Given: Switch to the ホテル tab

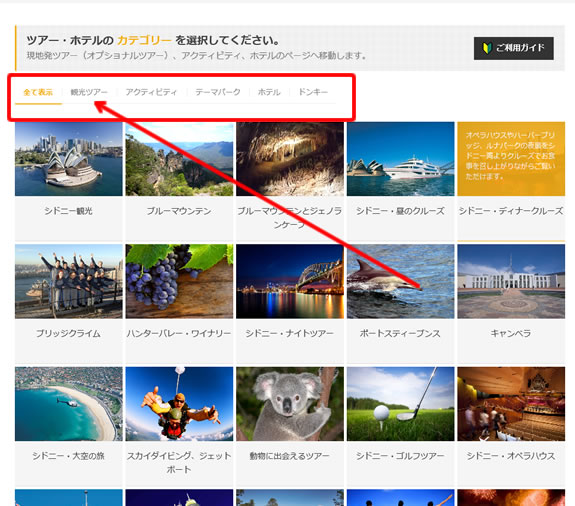Looking at the screenshot, I should 269,92.
